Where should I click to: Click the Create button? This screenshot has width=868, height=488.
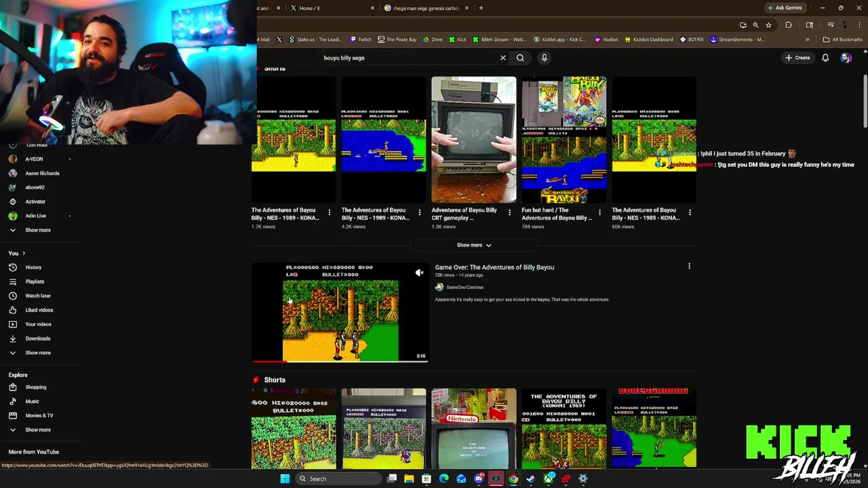click(x=797, y=58)
